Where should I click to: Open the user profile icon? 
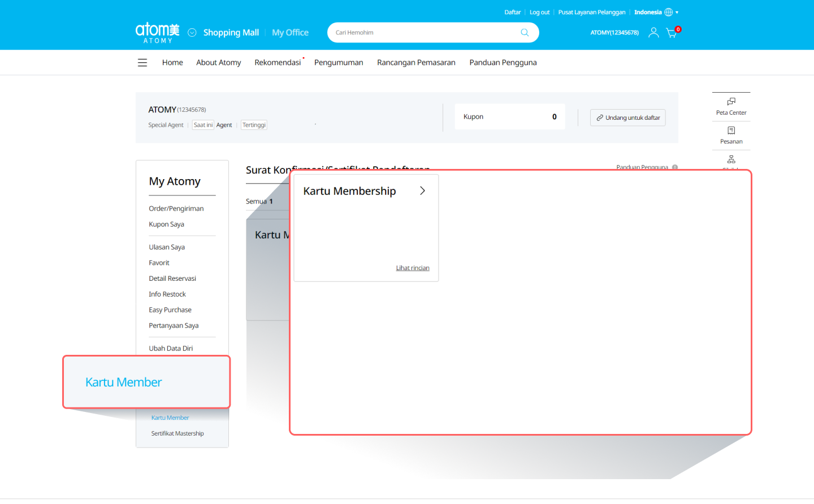pyautogui.click(x=653, y=33)
